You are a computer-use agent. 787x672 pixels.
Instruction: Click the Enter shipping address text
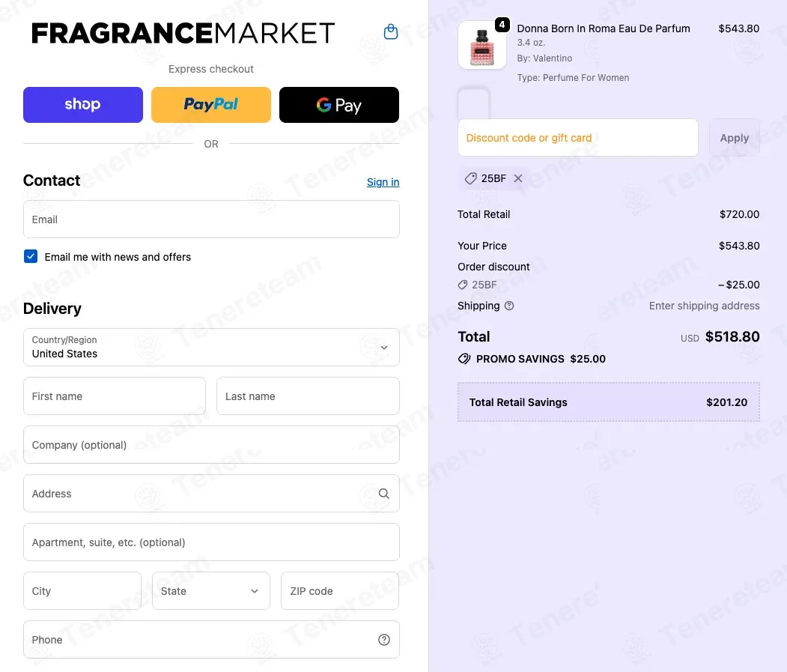(704, 306)
